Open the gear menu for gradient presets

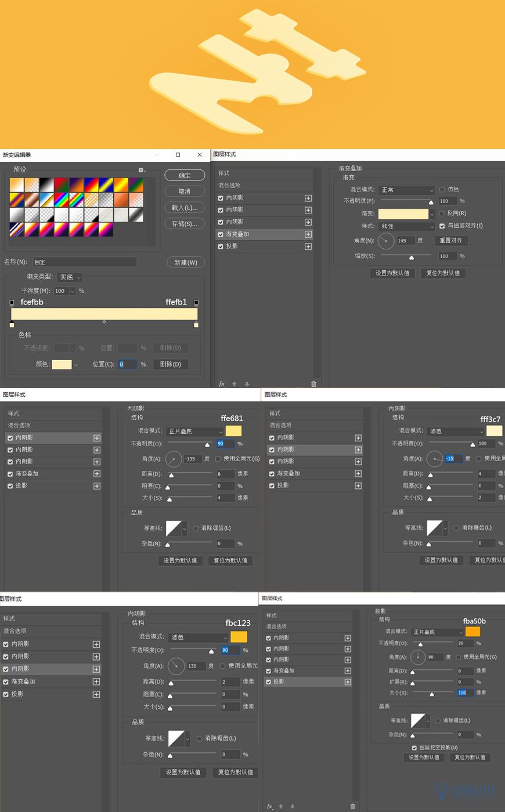click(x=140, y=170)
